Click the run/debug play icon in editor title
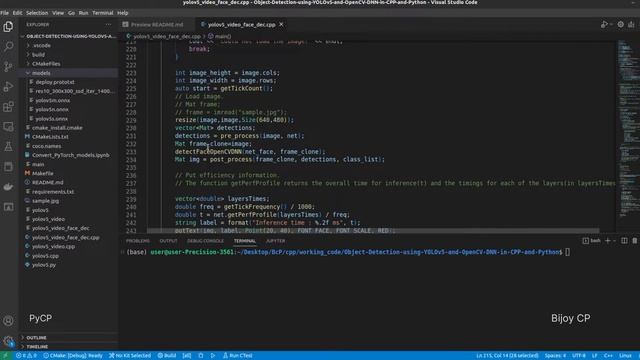Viewport: 640px width, 360px height. (604, 24)
